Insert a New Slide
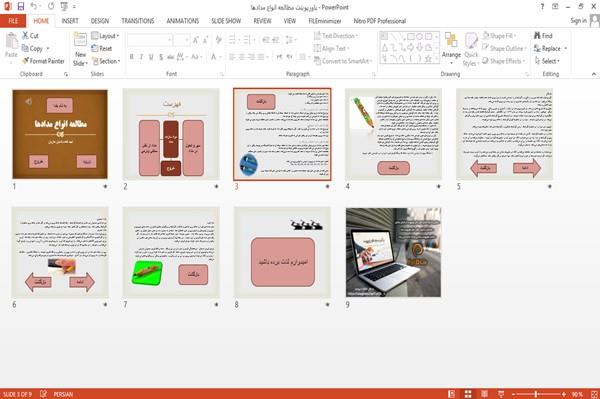The width and height of the screenshot is (600, 399). coord(80,49)
